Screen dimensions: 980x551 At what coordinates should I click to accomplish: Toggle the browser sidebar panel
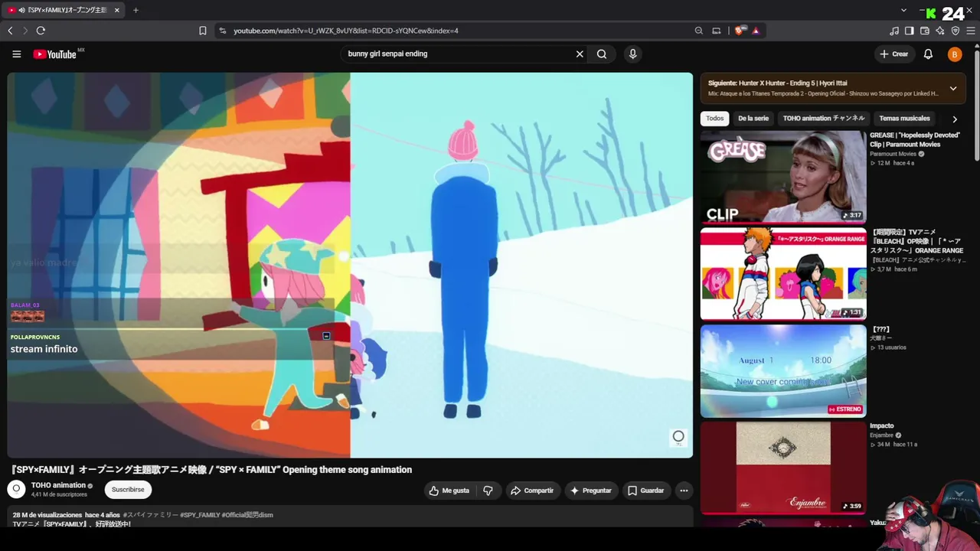pos(910,31)
